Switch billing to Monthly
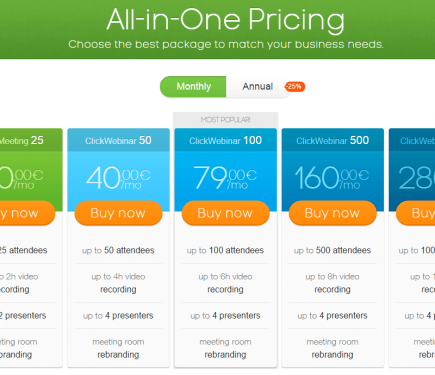 [x=193, y=87]
